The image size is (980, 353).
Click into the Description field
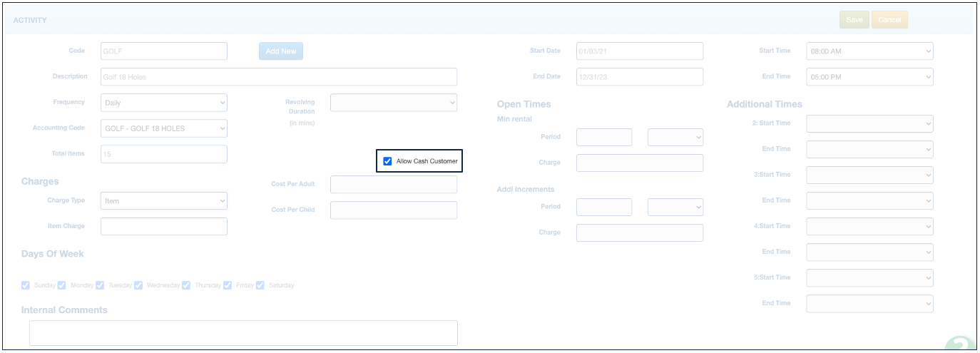278,77
